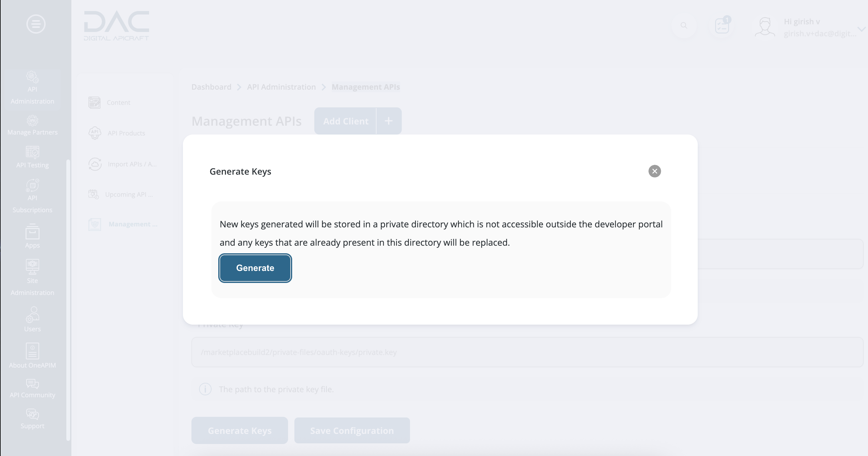
Task: Open Site Administration in the sidebar
Action: 32,278
